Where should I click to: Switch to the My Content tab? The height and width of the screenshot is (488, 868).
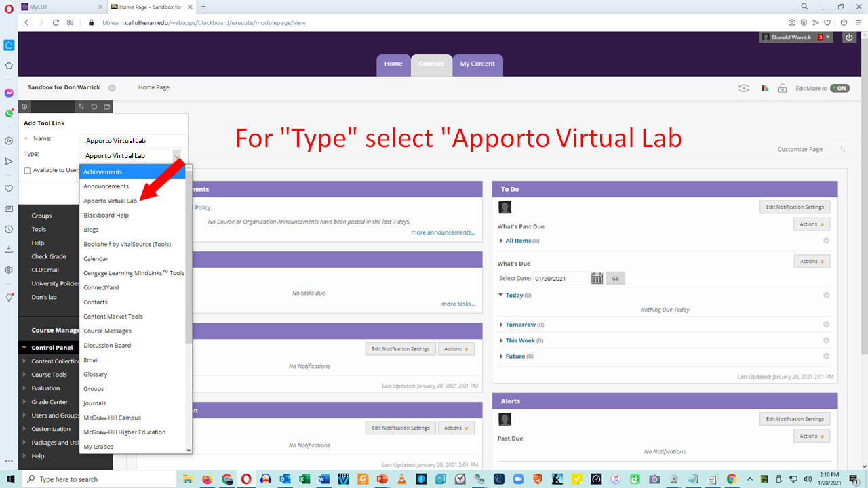coord(477,64)
